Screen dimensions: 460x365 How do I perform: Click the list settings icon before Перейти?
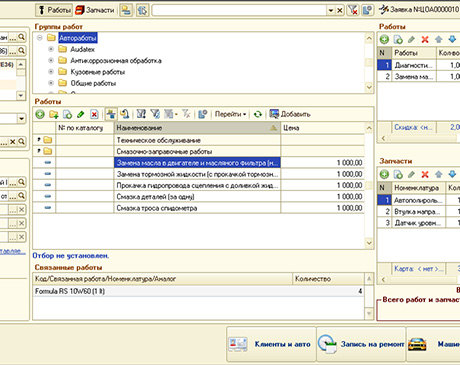click(x=202, y=114)
